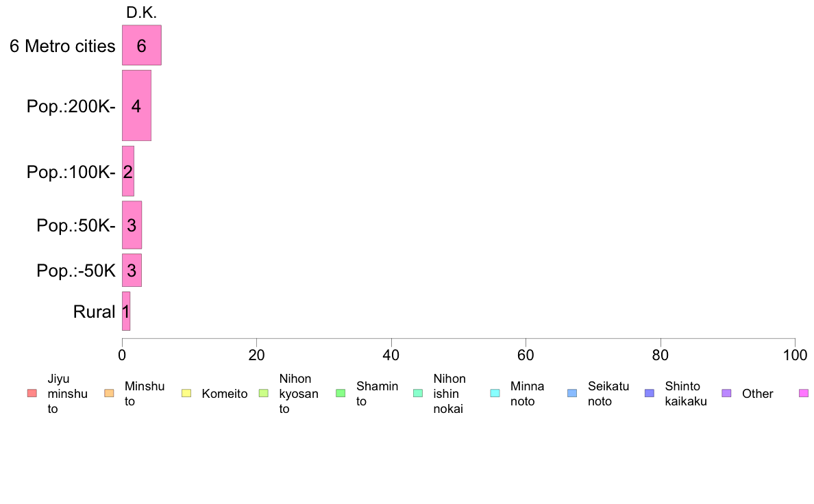Click the Other purple legend swatch
The height and width of the screenshot is (504, 814).
[x=727, y=394]
